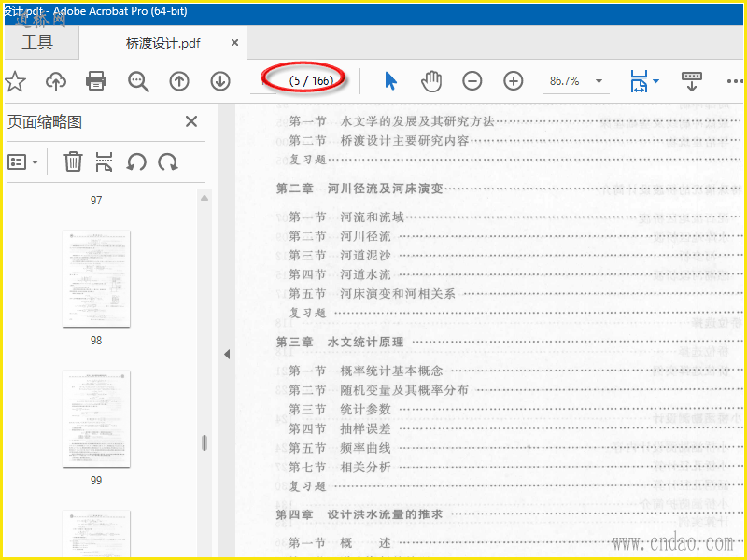Open the read mode keyboard icon tool
Viewport: 747px width, 560px height.
click(x=692, y=81)
